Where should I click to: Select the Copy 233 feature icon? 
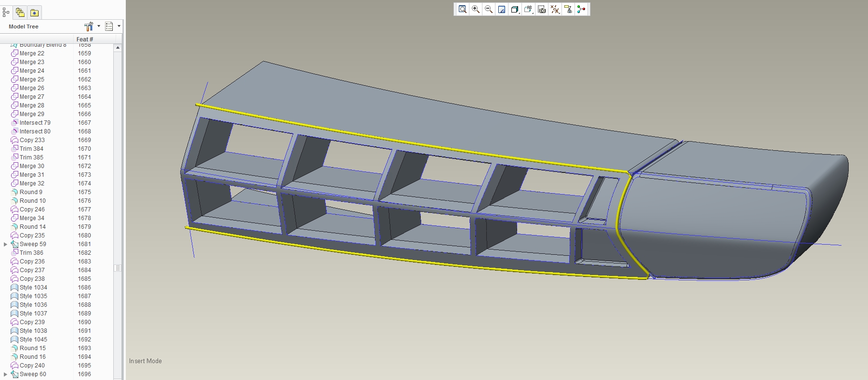14,140
